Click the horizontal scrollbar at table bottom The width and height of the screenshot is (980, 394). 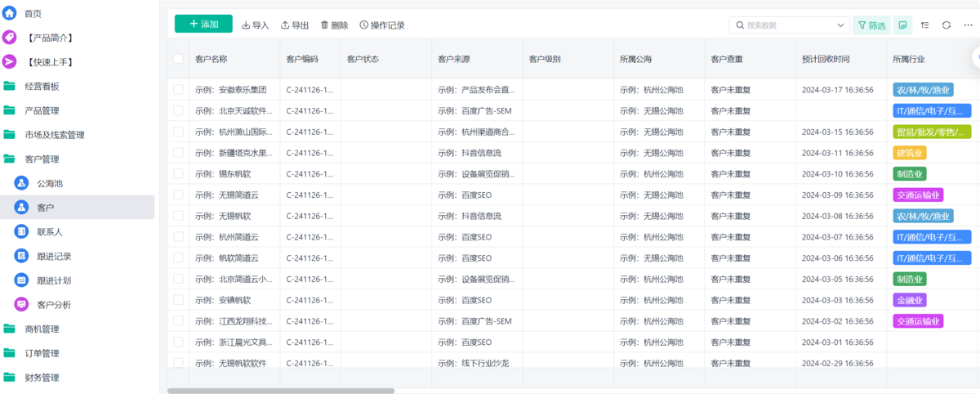[281, 391]
